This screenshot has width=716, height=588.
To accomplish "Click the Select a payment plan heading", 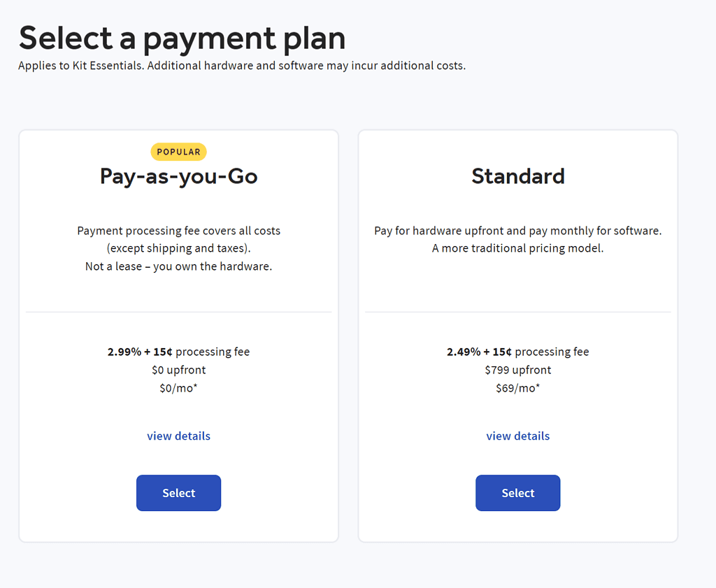I will (x=182, y=38).
